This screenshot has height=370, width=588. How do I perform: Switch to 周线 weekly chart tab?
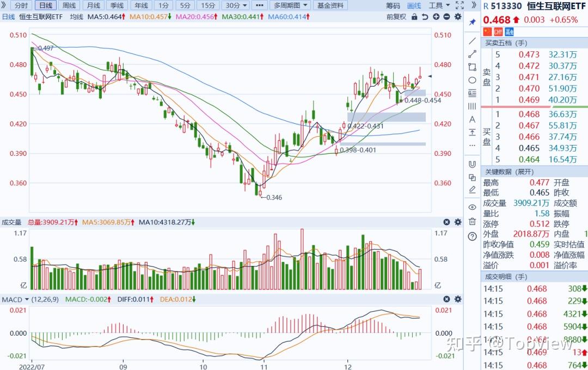tap(69, 5)
